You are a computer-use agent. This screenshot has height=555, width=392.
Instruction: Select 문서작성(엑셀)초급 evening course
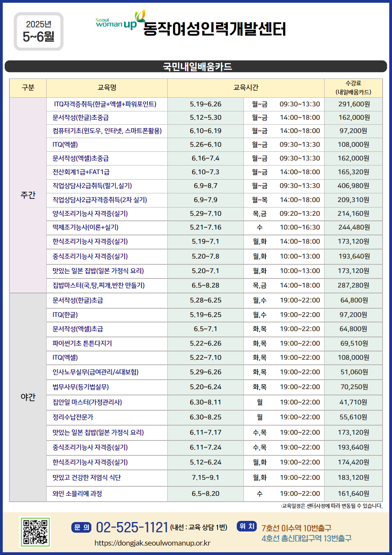click(78, 329)
